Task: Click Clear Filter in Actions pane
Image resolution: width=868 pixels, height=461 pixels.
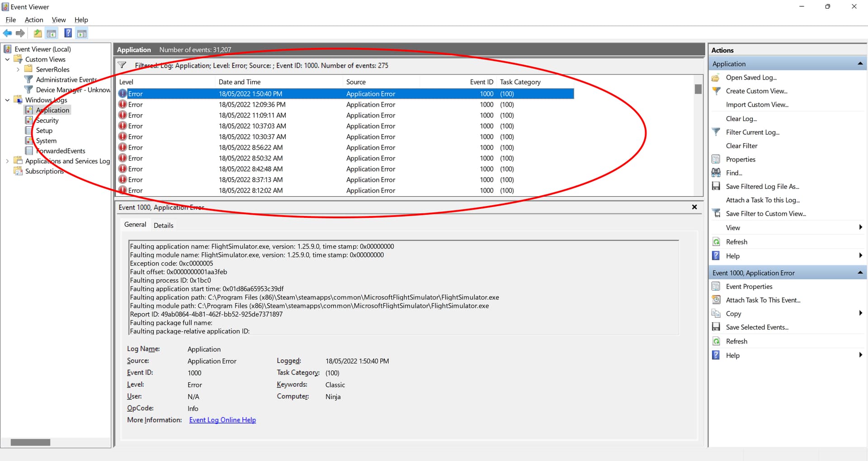Action: tap(741, 146)
